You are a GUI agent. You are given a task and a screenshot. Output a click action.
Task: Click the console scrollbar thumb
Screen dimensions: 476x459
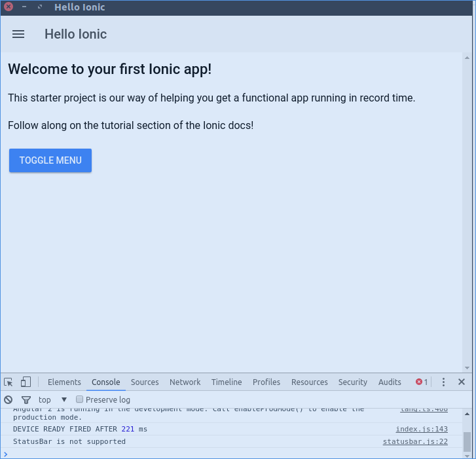click(467, 442)
